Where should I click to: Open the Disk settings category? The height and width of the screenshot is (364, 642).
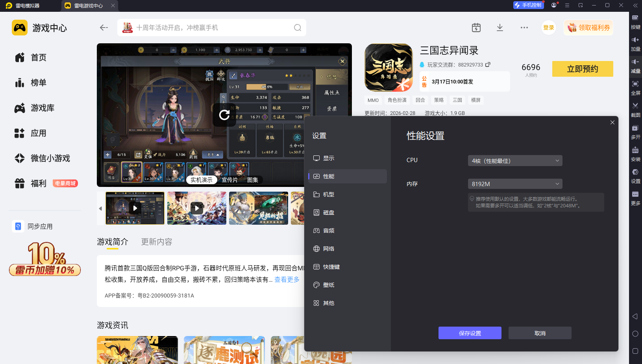329,212
